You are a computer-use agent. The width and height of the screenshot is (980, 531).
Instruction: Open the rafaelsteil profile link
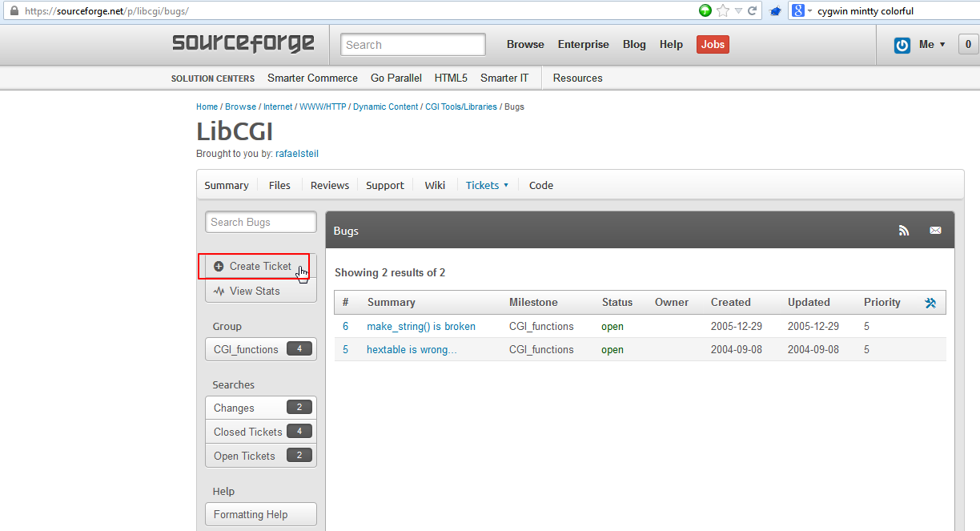(297, 154)
